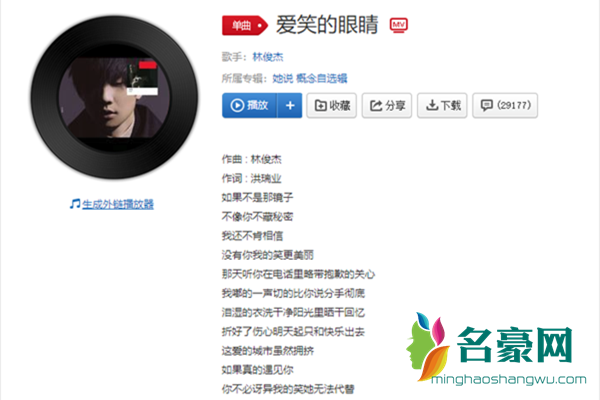Click the speech bubble comment icon
The image size is (600, 400).
[486, 105]
